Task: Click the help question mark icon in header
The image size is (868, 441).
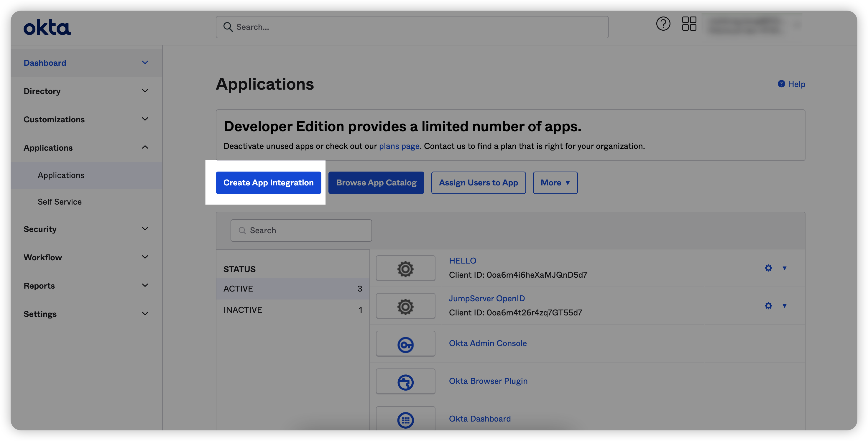Action: (x=663, y=24)
